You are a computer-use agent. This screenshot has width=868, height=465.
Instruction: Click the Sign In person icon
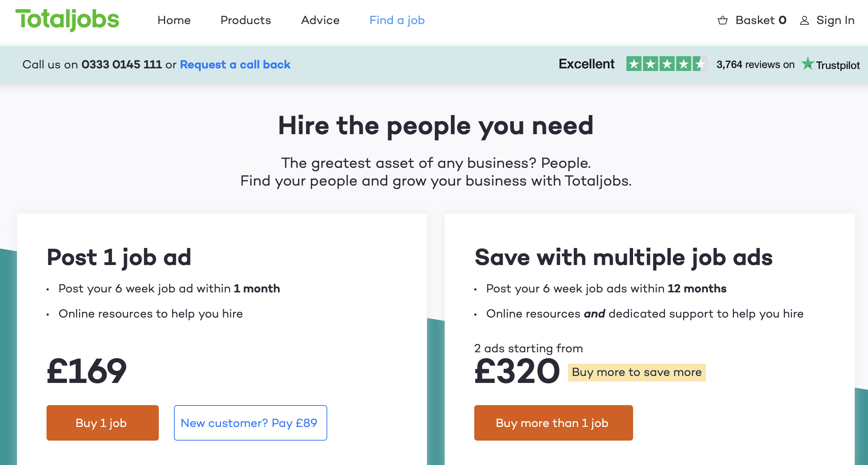coord(804,20)
